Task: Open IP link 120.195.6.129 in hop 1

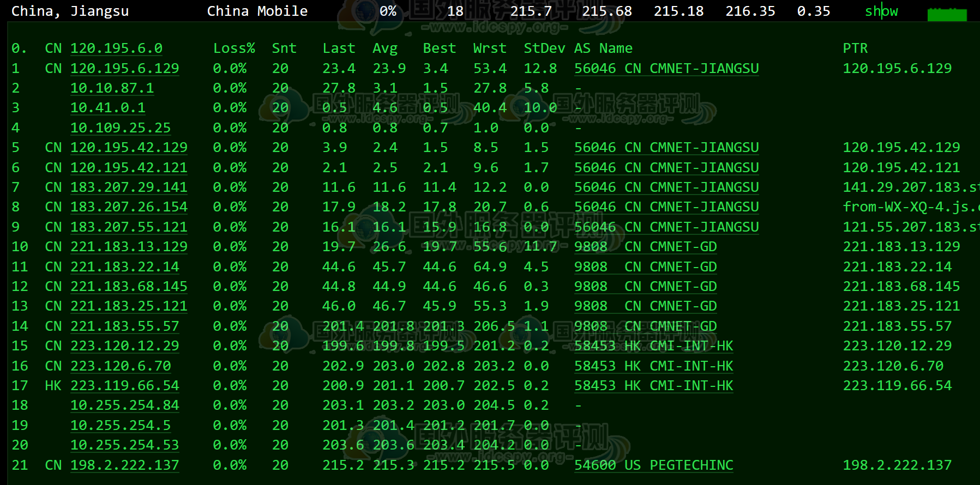Action: [125, 69]
